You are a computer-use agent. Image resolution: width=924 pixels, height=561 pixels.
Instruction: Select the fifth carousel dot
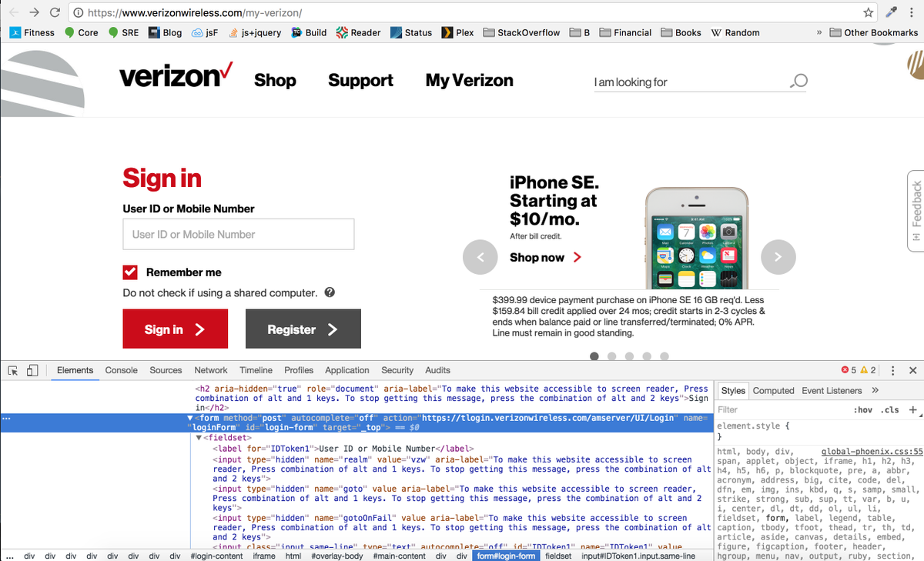[665, 356]
